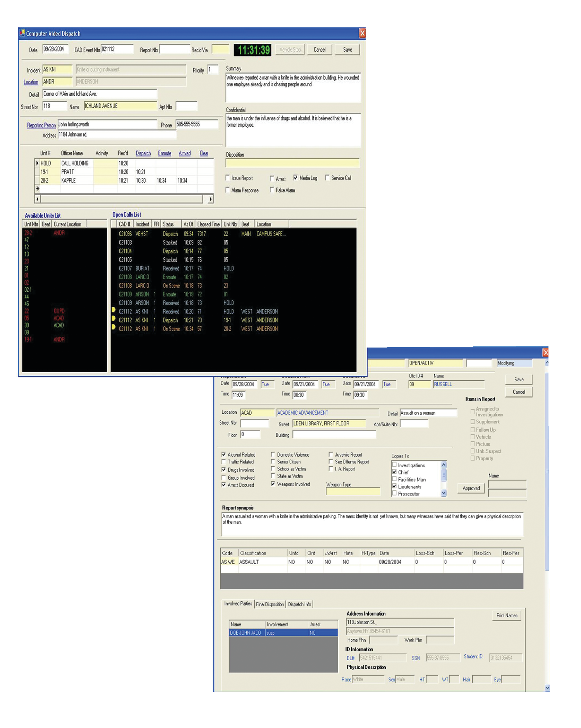Switch to the Final Disposition tab
Image resolution: width=581 pixels, height=728 pixels.
[270, 604]
